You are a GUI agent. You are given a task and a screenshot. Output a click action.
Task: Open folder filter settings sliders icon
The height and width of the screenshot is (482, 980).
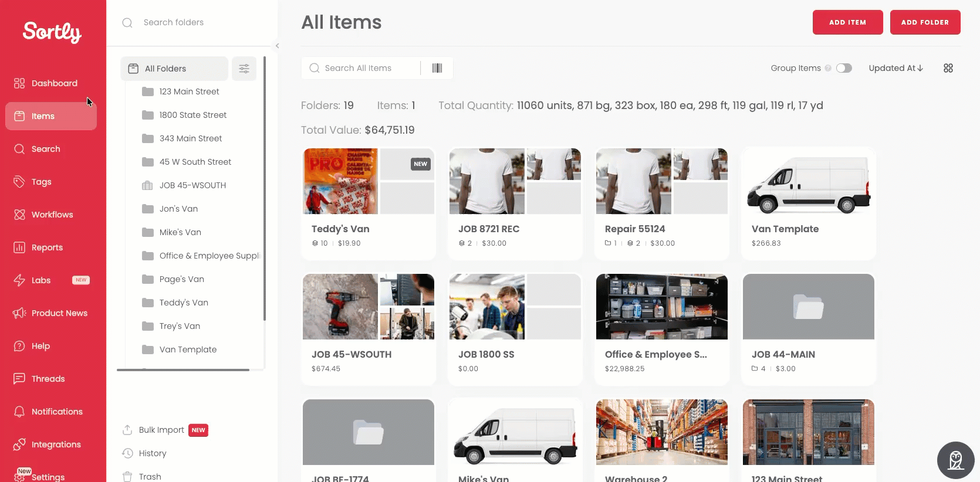click(244, 69)
